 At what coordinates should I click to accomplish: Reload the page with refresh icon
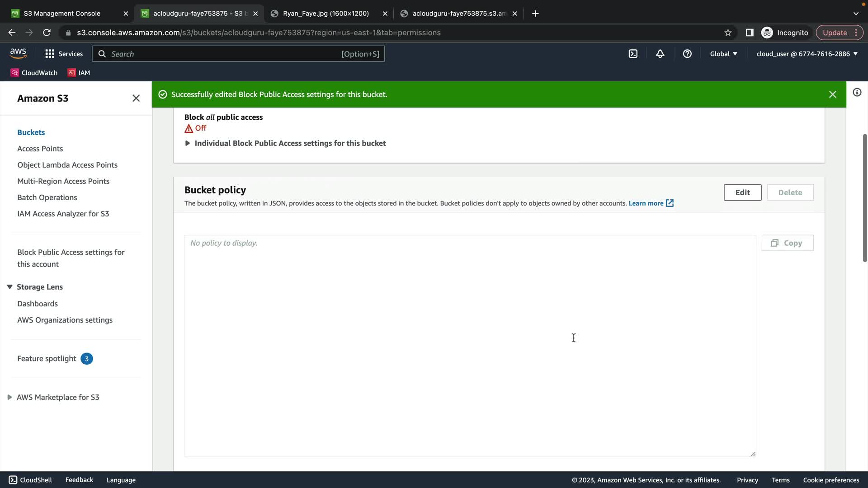tap(47, 33)
